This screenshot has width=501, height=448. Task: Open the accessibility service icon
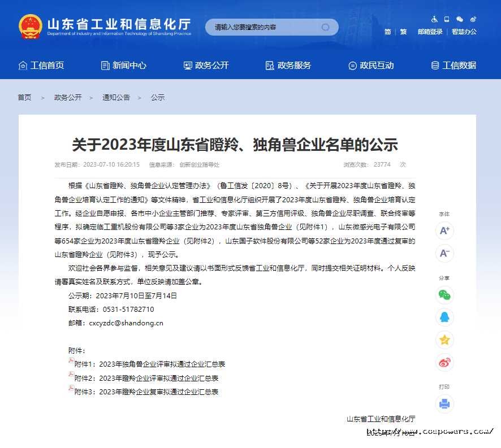tap(434, 19)
